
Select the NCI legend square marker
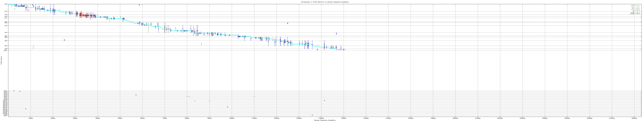pyautogui.click(x=638, y=8)
